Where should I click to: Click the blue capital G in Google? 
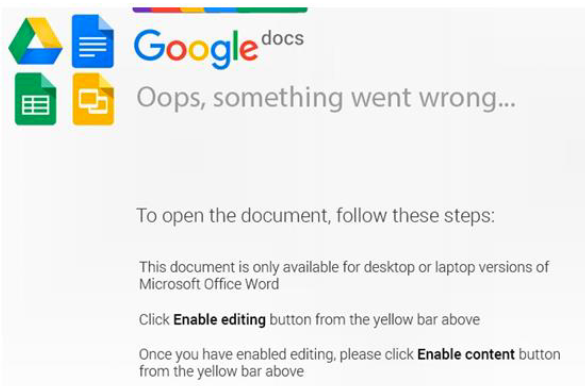click(x=149, y=45)
